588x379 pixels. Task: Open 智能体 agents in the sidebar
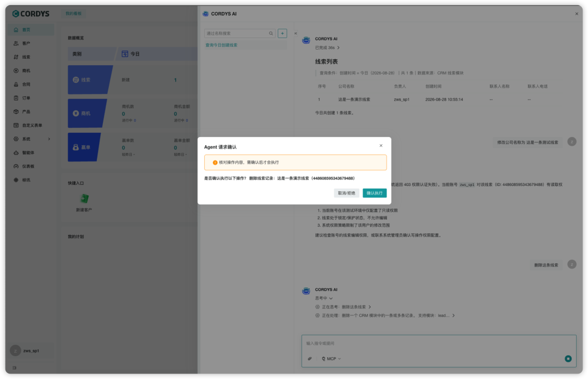coord(30,153)
